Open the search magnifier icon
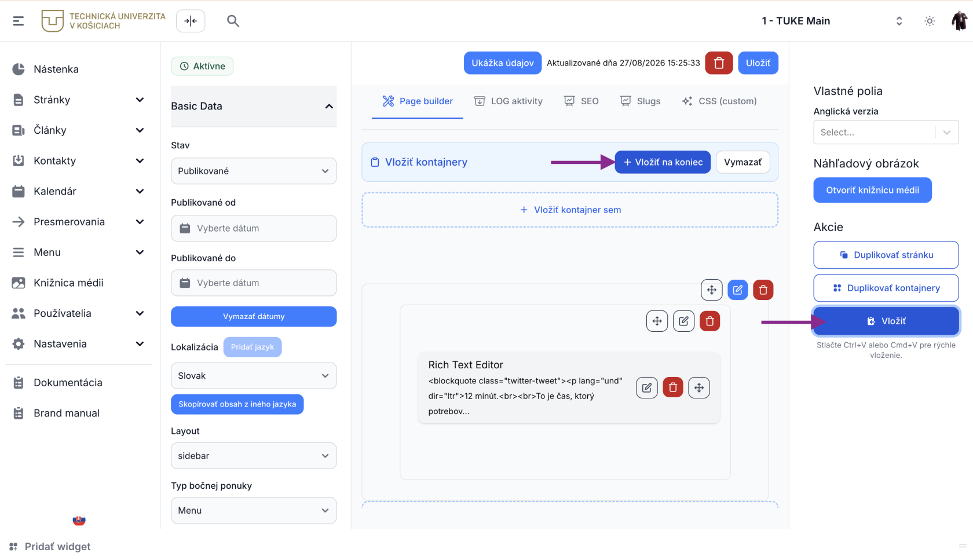Screen dimensions: 973x560 (233, 21)
